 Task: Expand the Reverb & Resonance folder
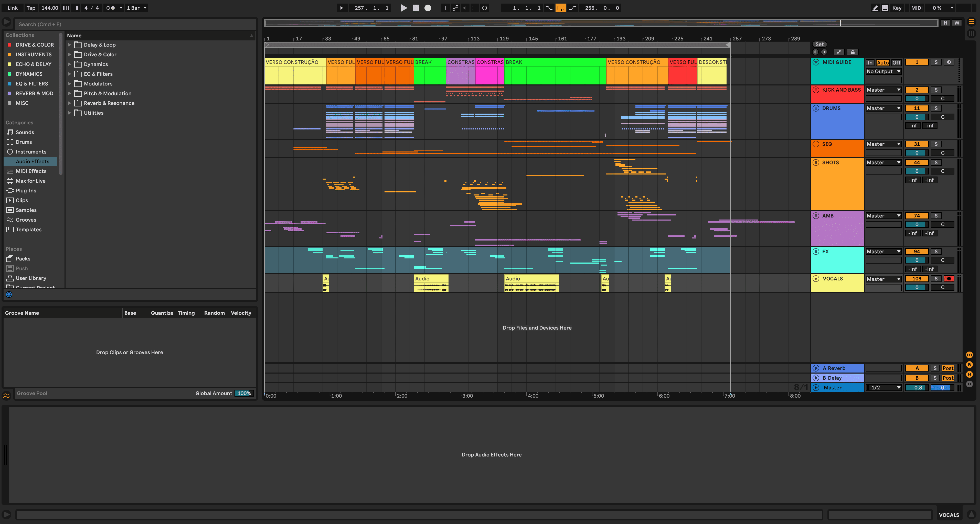70,103
